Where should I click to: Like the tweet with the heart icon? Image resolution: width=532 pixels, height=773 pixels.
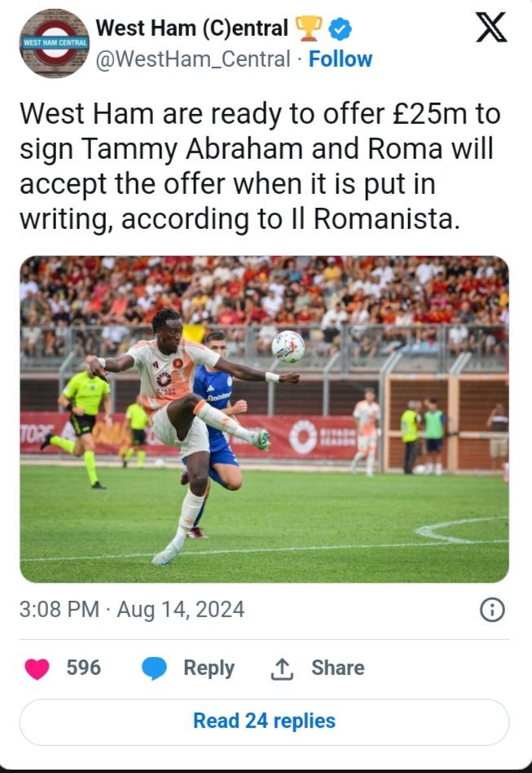coord(37,669)
